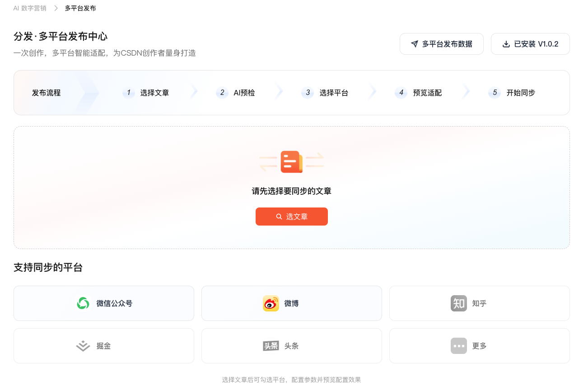The image size is (588, 391).
Task: Click the paper-plane icon beside 多平台发布数据
Action: tap(414, 44)
